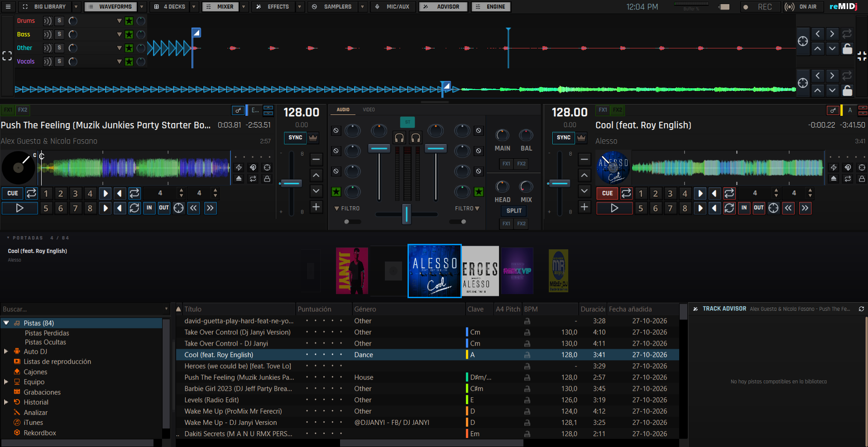This screenshot has height=447, width=868.
Task: Adjust left deck pitch fader
Action: (x=290, y=184)
